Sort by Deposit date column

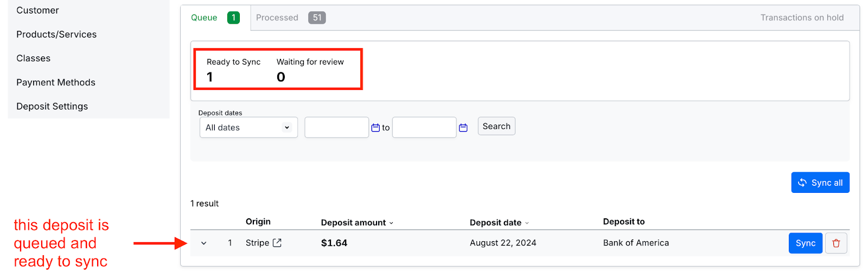coord(499,223)
